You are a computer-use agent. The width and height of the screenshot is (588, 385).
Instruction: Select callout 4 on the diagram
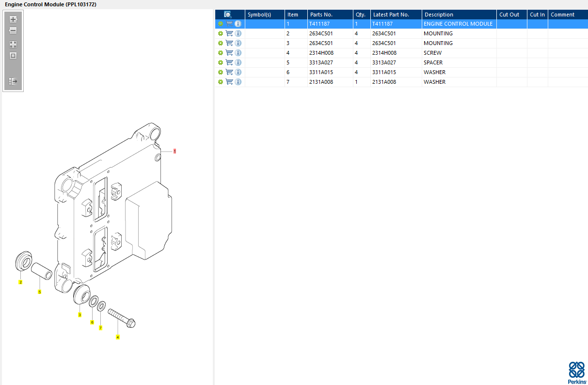(x=118, y=337)
